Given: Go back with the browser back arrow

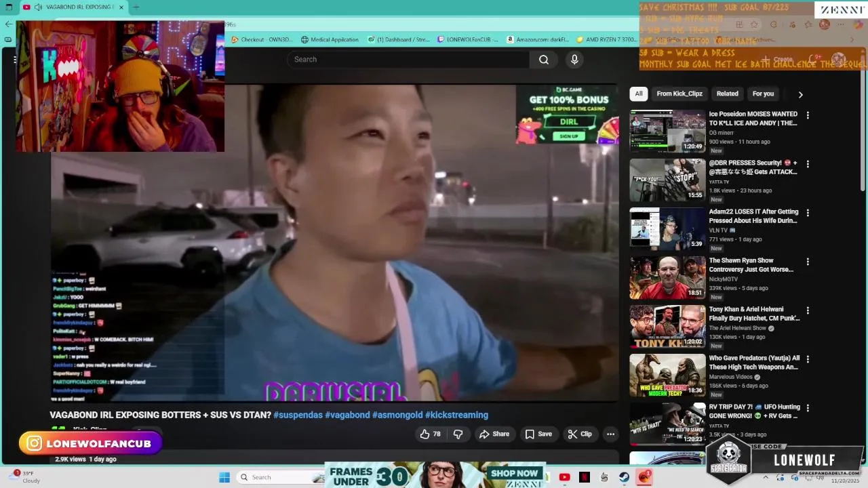Looking at the screenshot, I should (x=8, y=24).
